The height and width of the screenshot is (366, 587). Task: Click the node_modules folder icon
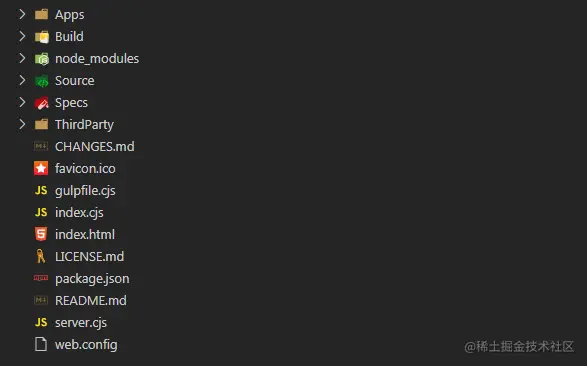[42, 59]
